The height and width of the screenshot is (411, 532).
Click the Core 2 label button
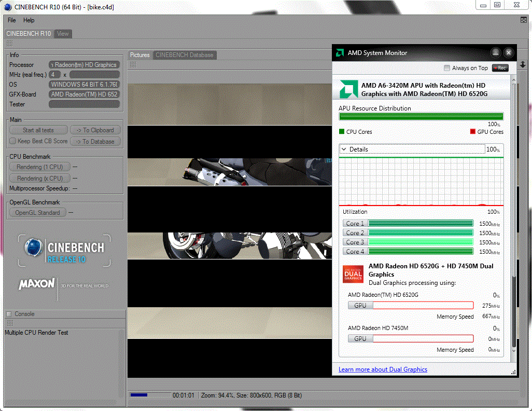coord(355,232)
